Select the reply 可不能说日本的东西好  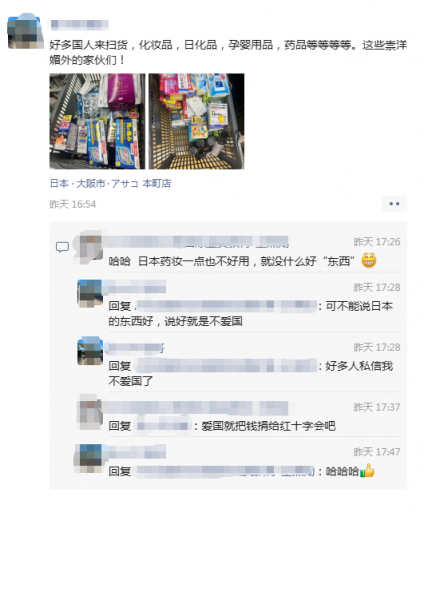(251, 313)
